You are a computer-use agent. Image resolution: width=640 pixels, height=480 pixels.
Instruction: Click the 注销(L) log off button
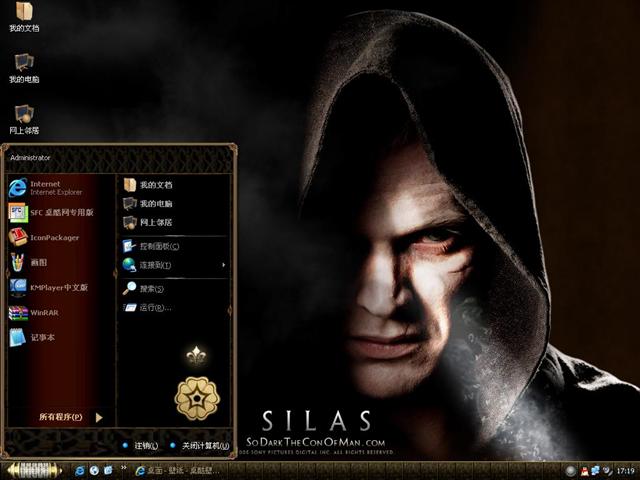140,446
